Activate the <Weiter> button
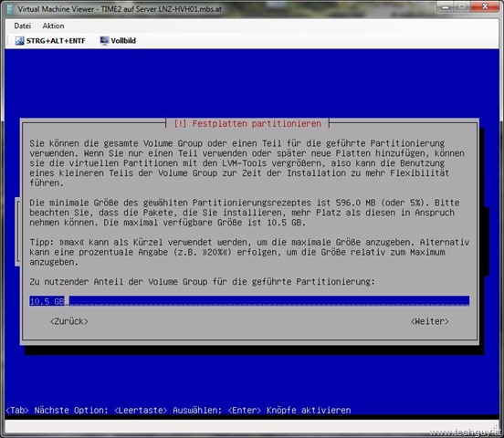Viewport: 504px width, 438px height. [x=430, y=321]
